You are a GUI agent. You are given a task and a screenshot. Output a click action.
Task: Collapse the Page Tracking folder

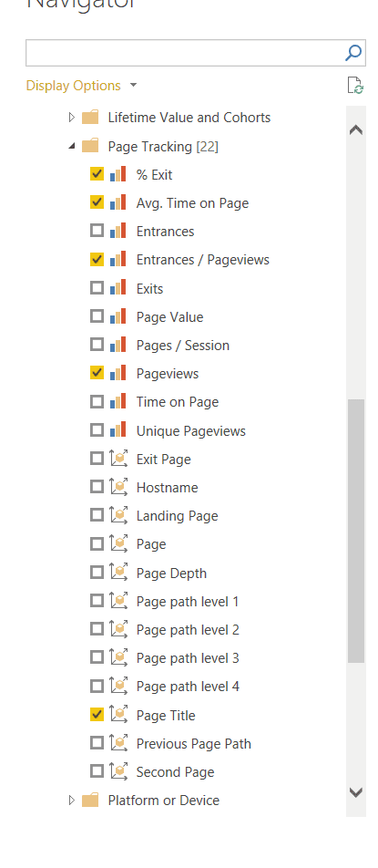coord(71,147)
